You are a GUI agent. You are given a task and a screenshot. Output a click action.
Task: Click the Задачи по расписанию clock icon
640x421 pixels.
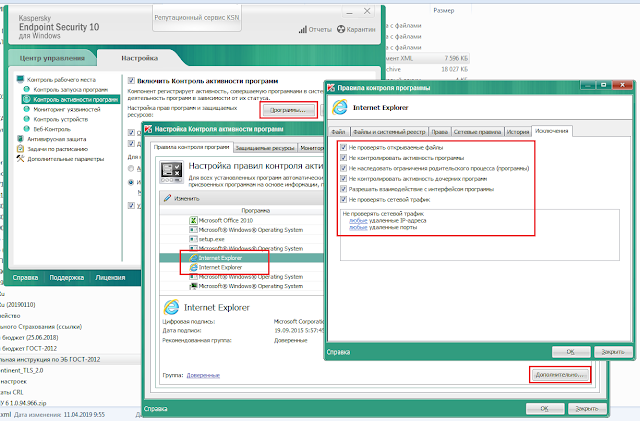pos(20,149)
